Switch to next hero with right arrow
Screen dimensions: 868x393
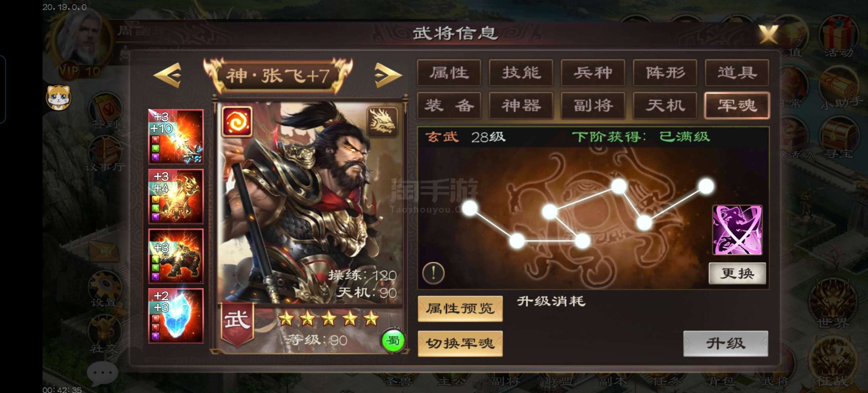[x=388, y=75]
